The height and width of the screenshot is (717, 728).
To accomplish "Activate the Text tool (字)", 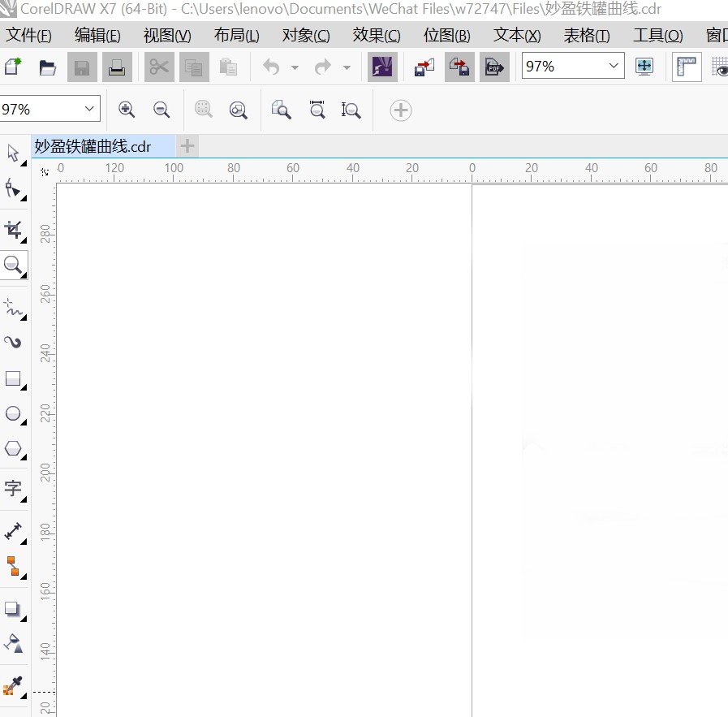I will pos(13,488).
